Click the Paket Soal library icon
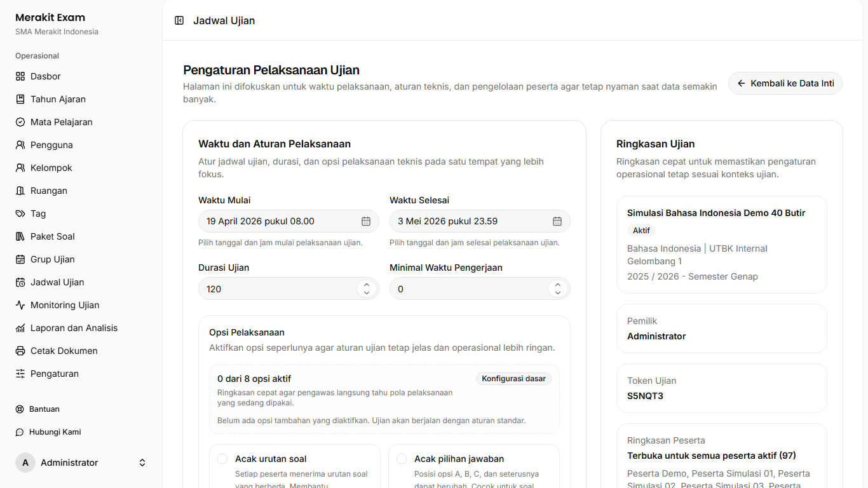The image size is (868, 488). [x=20, y=236]
